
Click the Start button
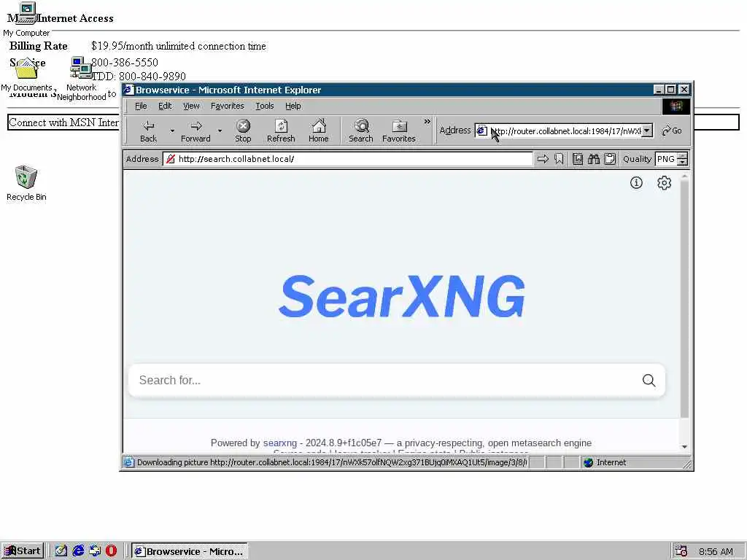coord(23,551)
